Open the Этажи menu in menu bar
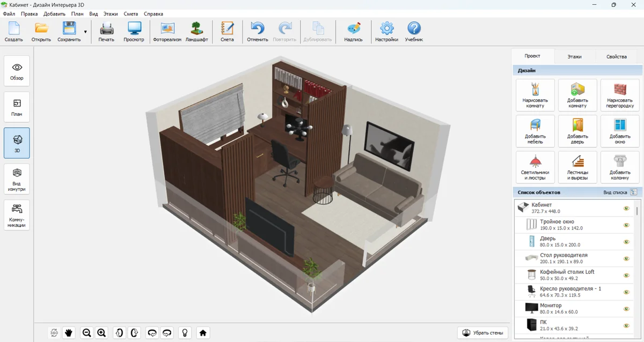Screen dimensions: 644x342 point(111,14)
